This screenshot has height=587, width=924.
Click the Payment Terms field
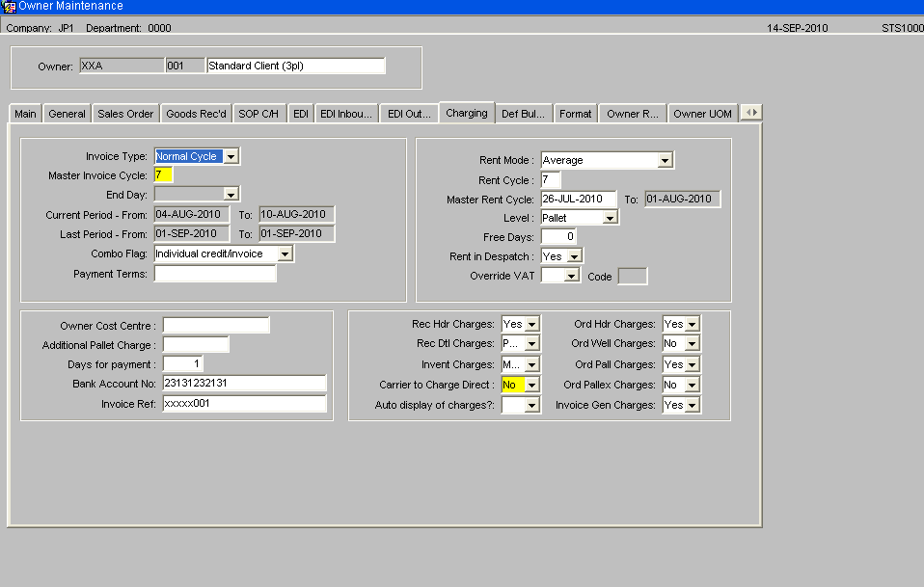click(x=215, y=273)
